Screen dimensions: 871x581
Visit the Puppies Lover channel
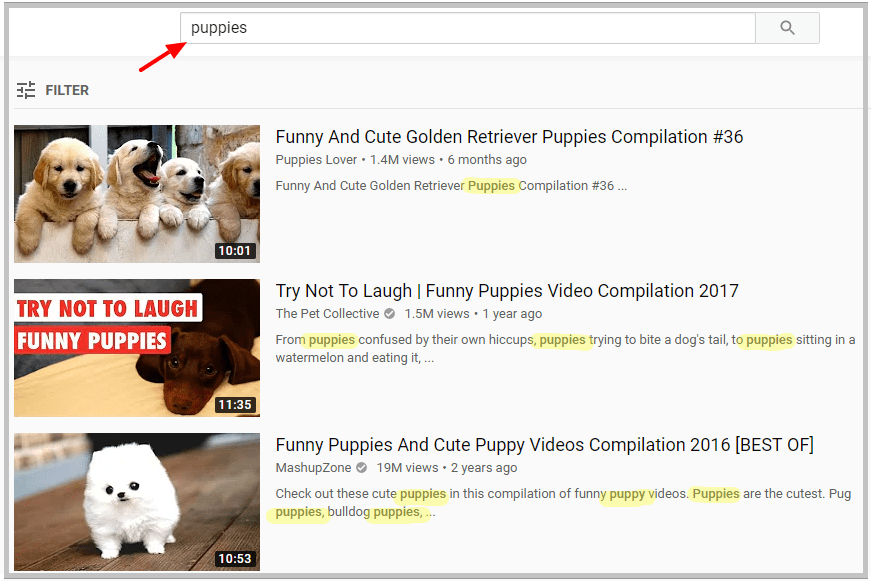[x=316, y=160]
